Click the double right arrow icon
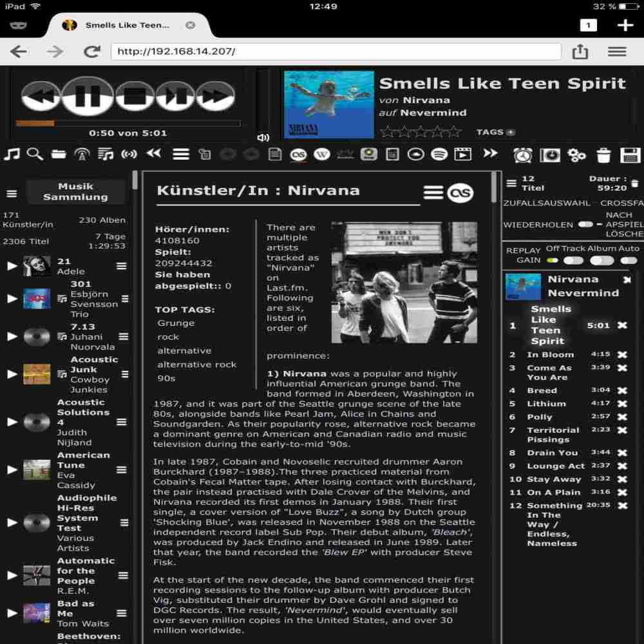 [490, 154]
